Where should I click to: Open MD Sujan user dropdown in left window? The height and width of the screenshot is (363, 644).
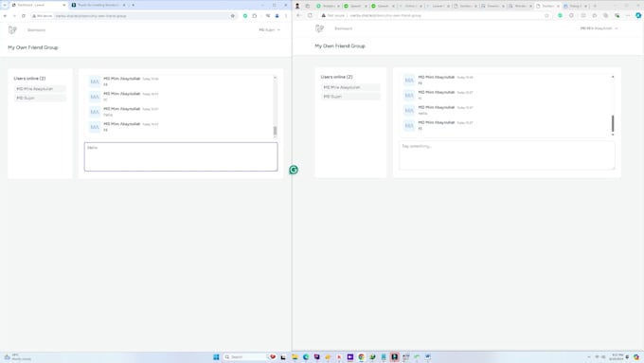(269, 30)
